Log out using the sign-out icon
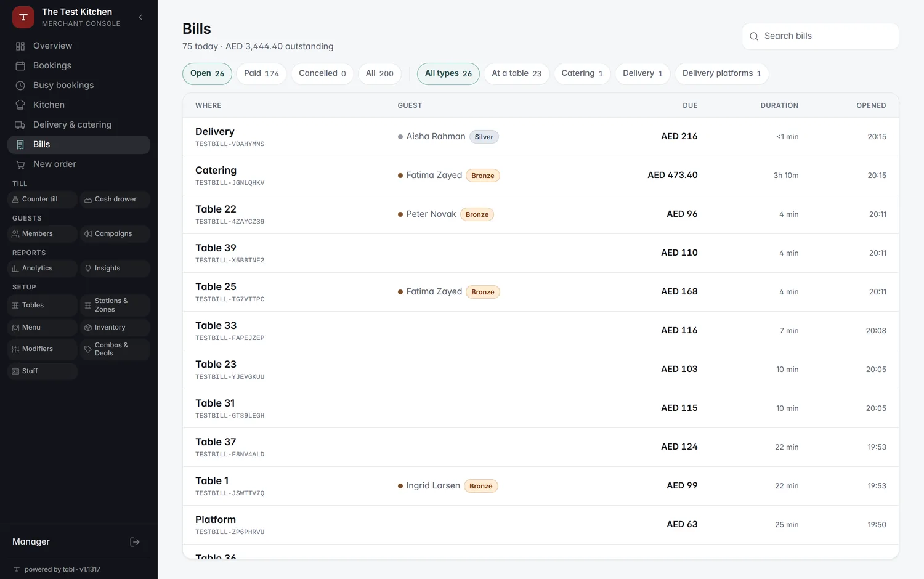The height and width of the screenshot is (579, 924). click(x=135, y=542)
